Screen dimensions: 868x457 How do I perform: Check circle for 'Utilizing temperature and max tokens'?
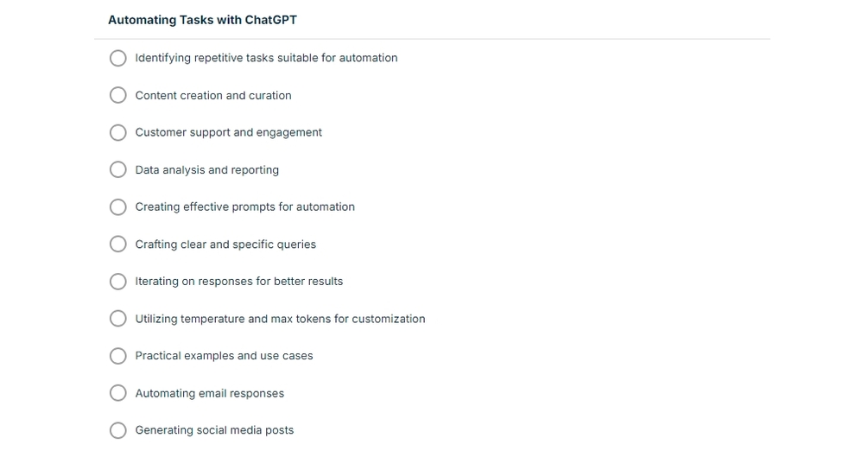tap(118, 319)
